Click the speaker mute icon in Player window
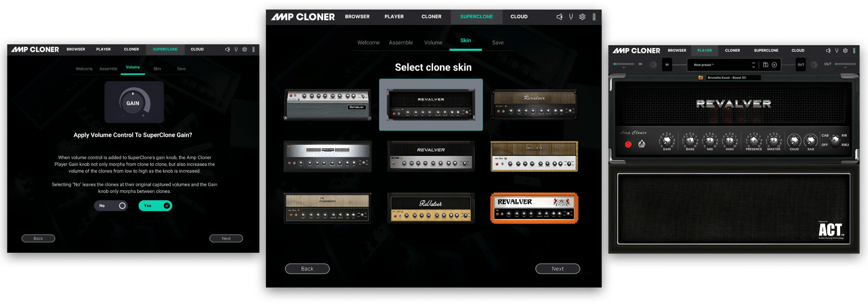Viewport: 868px width, 304px height. point(828,51)
